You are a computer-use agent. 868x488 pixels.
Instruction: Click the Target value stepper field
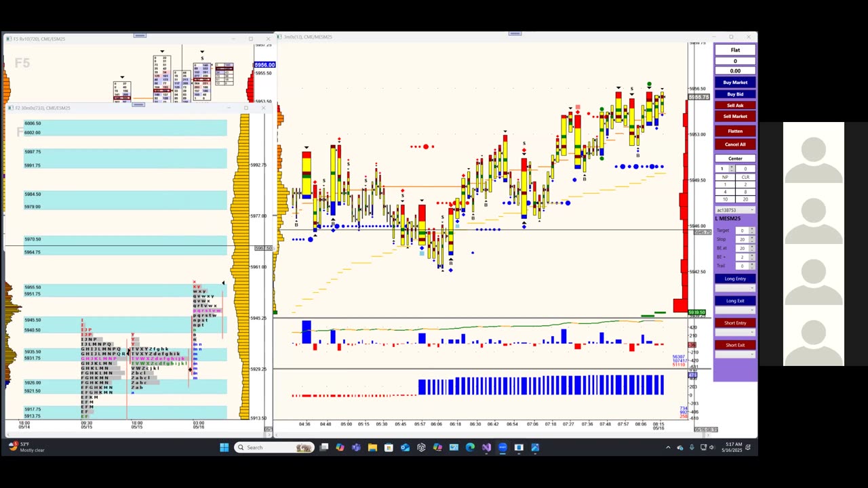(744, 230)
